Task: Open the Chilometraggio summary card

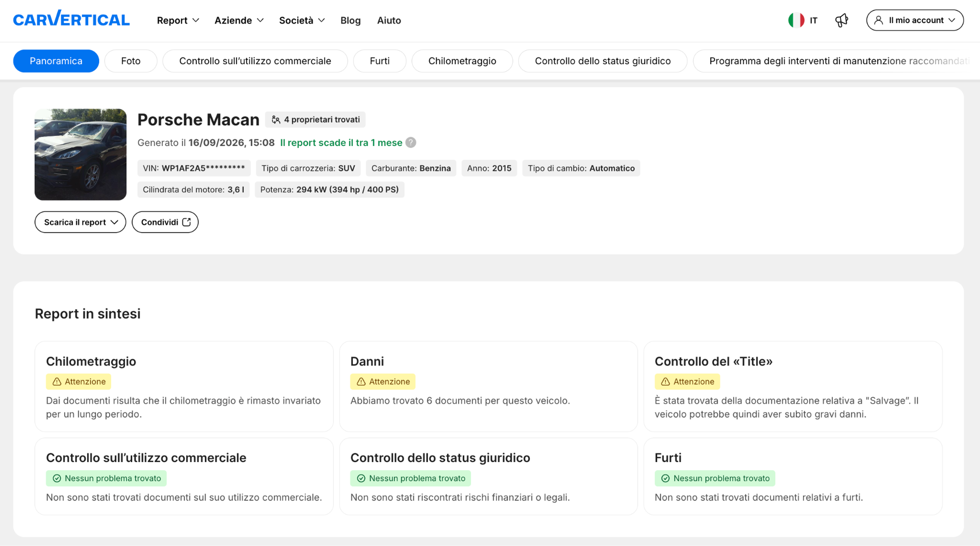Action: 184,386
